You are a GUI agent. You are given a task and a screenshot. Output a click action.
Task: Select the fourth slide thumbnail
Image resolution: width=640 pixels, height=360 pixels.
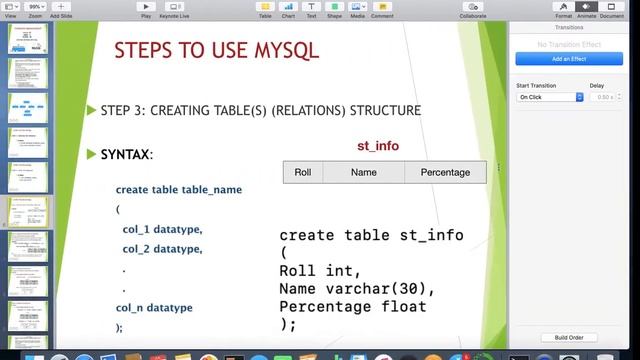coord(28,143)
